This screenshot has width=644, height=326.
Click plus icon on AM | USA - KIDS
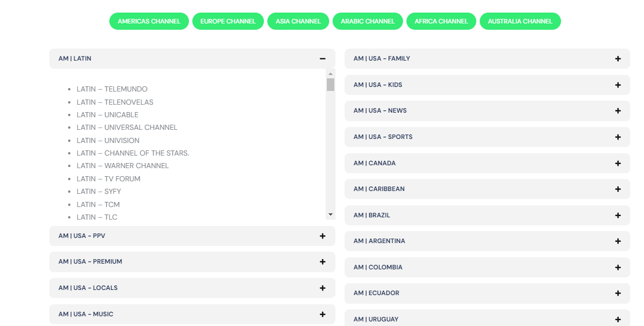tap(618, 85)
